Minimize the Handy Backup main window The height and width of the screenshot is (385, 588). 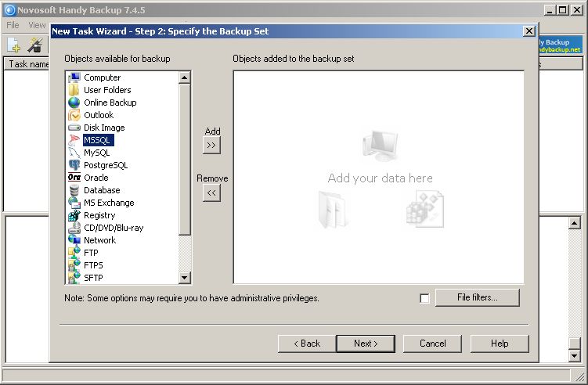click(x=550, y=10)
